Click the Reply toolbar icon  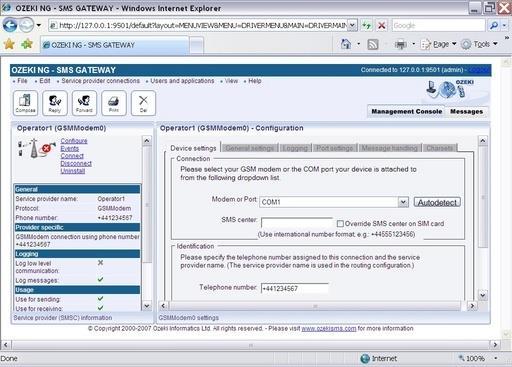pyautogui.click(x=55, y=103)
